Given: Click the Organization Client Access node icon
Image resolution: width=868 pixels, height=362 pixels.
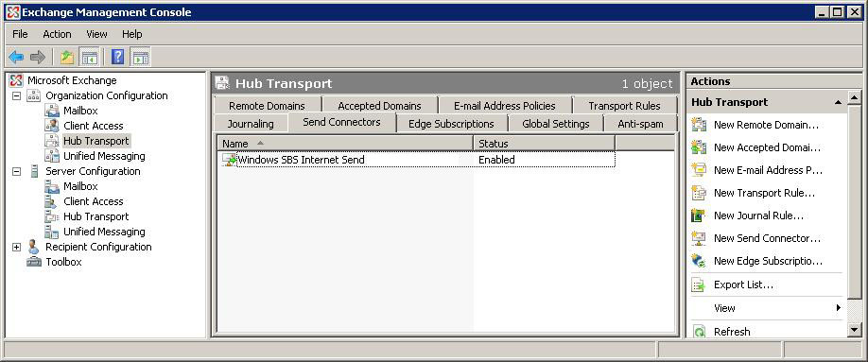Looking at the screenshot, I should pyautogui.click(x=52, y=126).
